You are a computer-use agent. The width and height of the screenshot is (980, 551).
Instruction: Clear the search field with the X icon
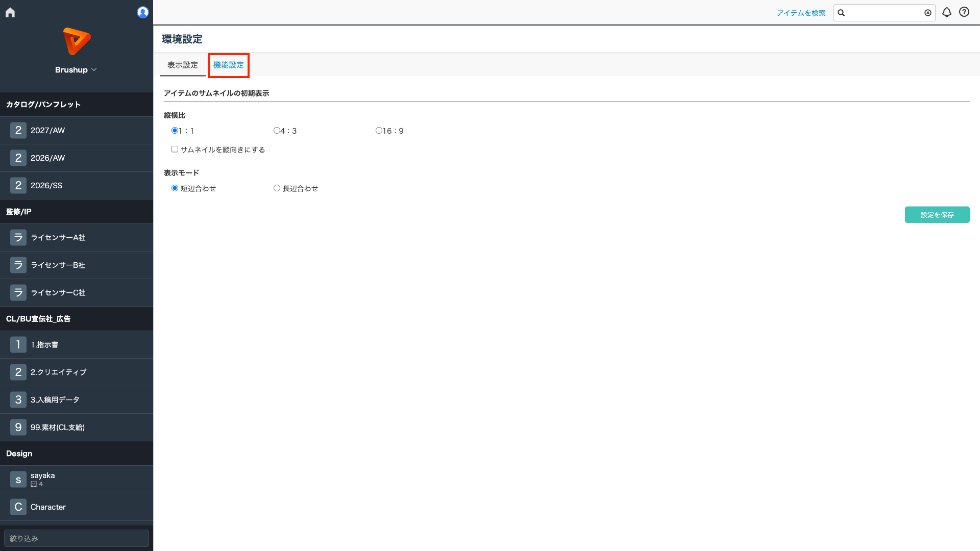(x=928, y=13)
